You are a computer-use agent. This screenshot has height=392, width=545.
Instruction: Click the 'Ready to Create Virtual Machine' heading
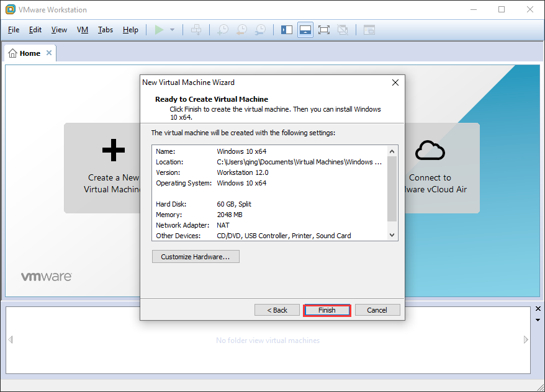[212, 99]
